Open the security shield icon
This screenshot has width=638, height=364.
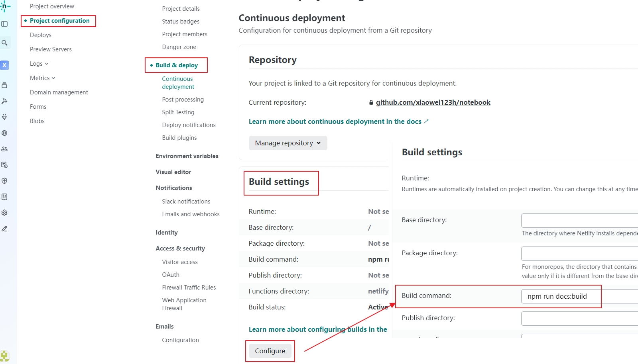[4, 181]
